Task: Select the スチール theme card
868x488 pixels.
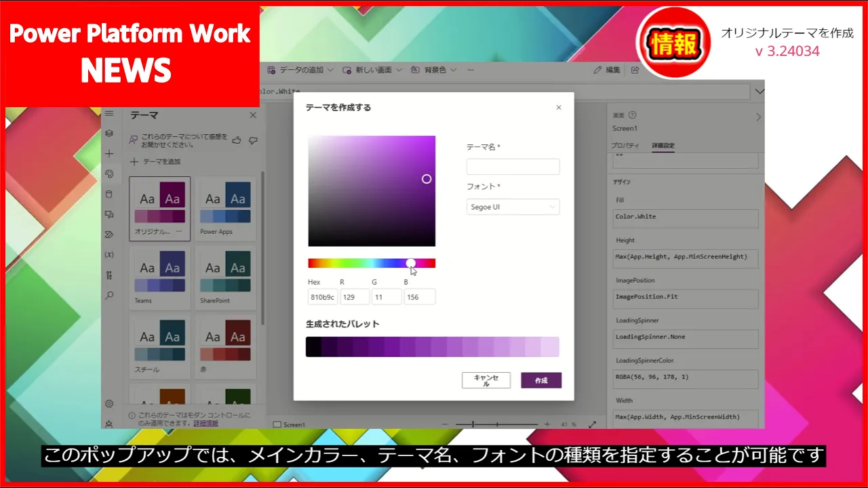Action: (160, 346)
